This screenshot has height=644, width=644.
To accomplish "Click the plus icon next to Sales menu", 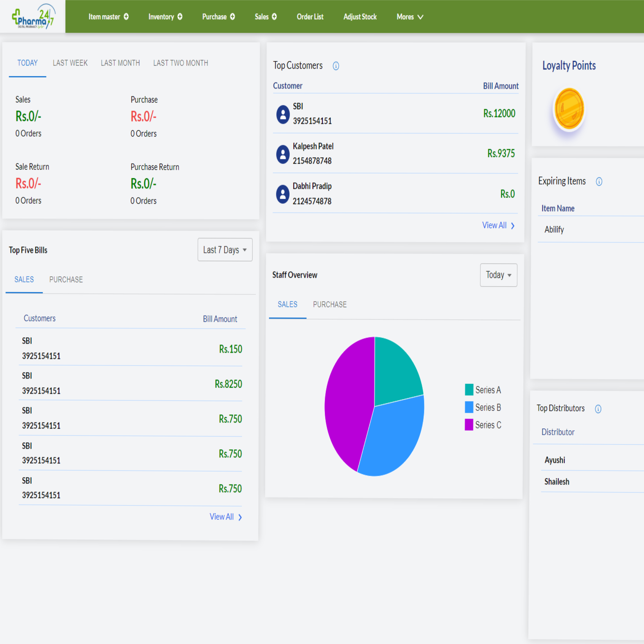I will pyautogui.click(x=274, y=17).
